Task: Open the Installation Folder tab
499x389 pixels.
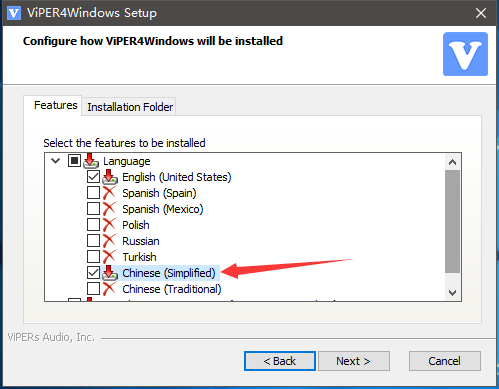Action: (130, 107)
